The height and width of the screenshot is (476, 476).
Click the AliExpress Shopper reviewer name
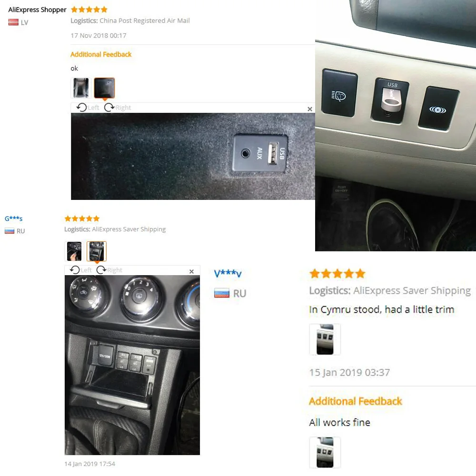[x=37, y=10]
